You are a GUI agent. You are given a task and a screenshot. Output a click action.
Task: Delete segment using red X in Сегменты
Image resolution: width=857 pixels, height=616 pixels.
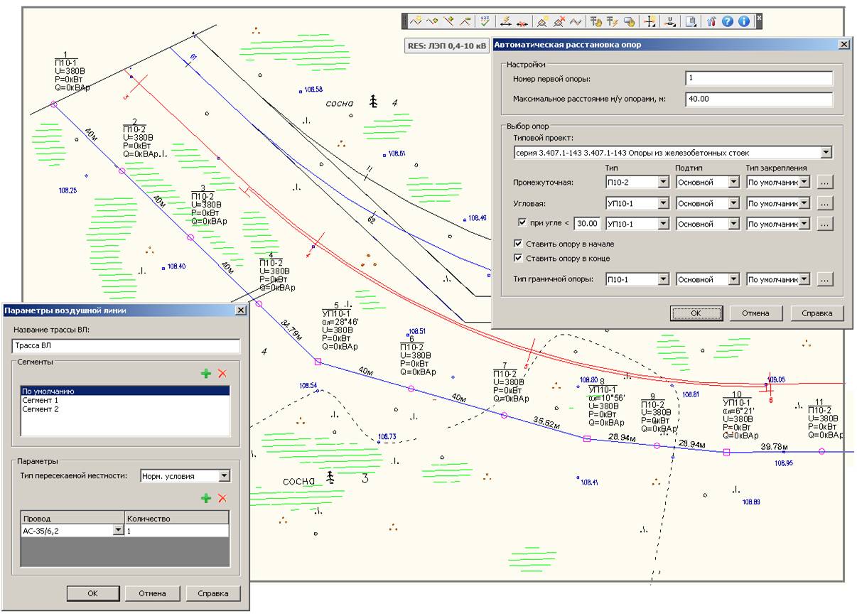pyautogui.click(x=222, y=373)
